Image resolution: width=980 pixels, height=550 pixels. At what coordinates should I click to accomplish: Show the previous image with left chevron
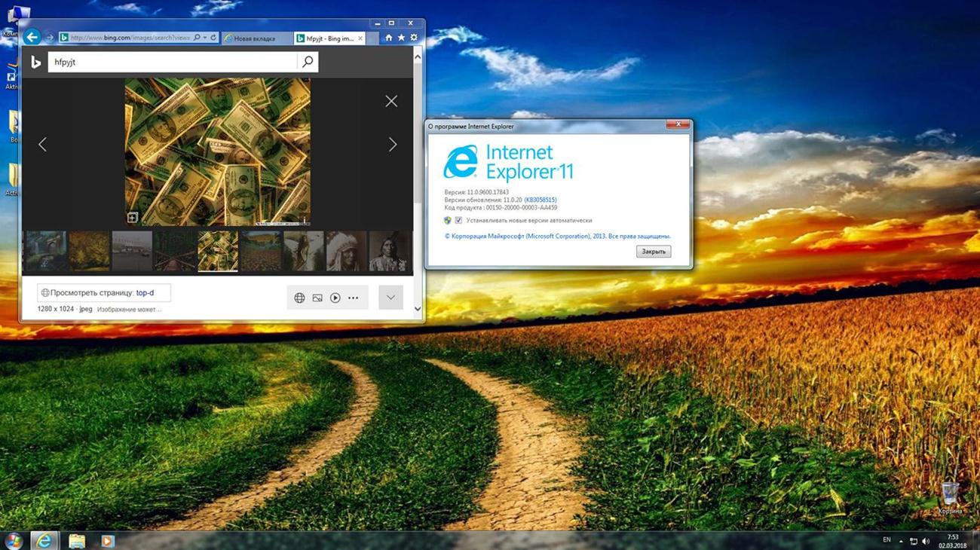point(42,145)
